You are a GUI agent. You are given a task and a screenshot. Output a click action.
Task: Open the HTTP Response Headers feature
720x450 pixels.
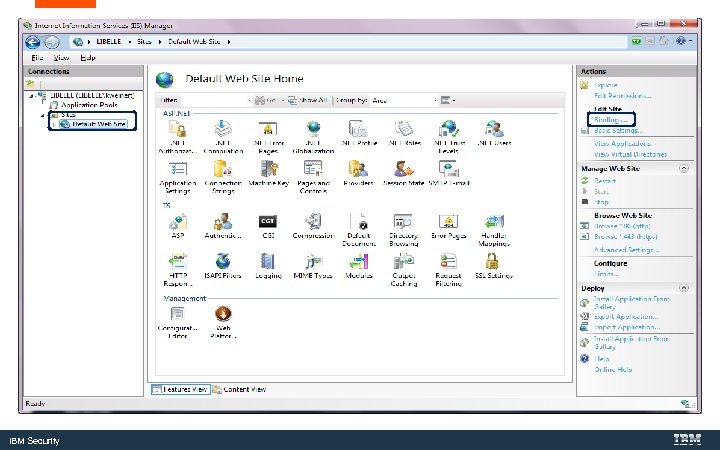178,270
